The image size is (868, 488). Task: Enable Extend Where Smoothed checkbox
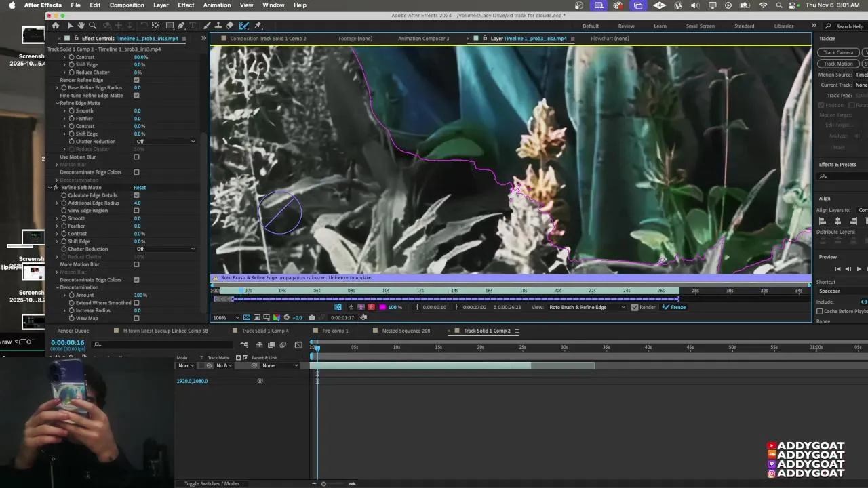(x=136, y=303)
